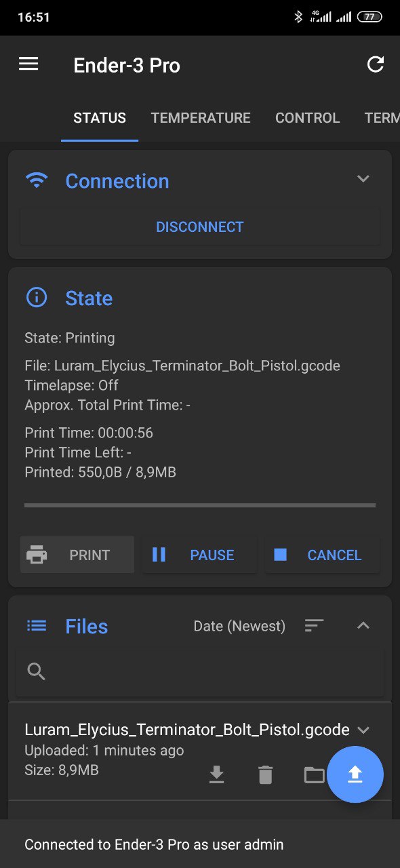Delete the file using the trash icon
Screen dimensions: 400x868
[x=265, y=774]
